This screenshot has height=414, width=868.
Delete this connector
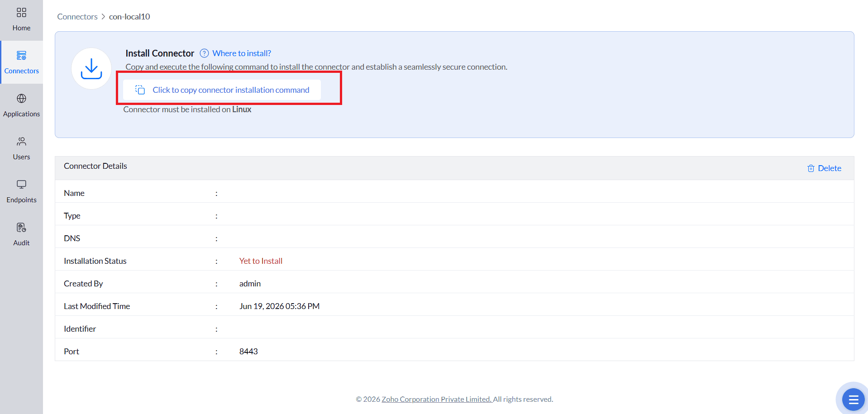824,168
